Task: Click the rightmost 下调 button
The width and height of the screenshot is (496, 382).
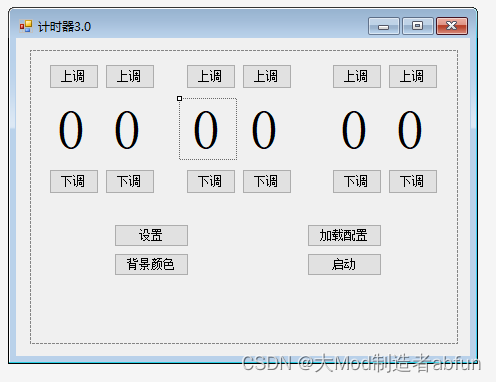Action: point(413,181)
